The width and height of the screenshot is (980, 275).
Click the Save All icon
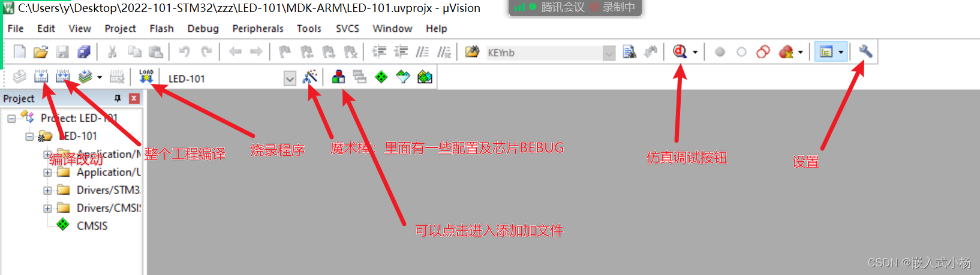[x=84, y=52]
